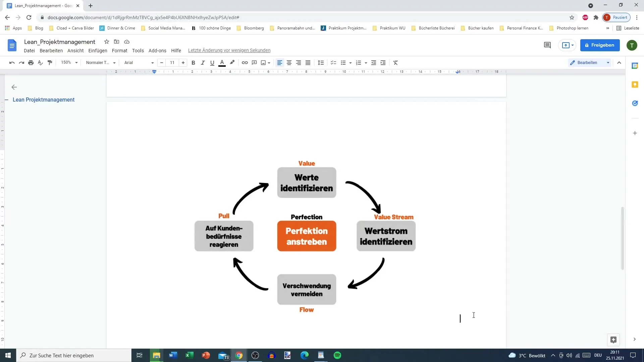Focus the Windows taskbar search box

(74, 355)
